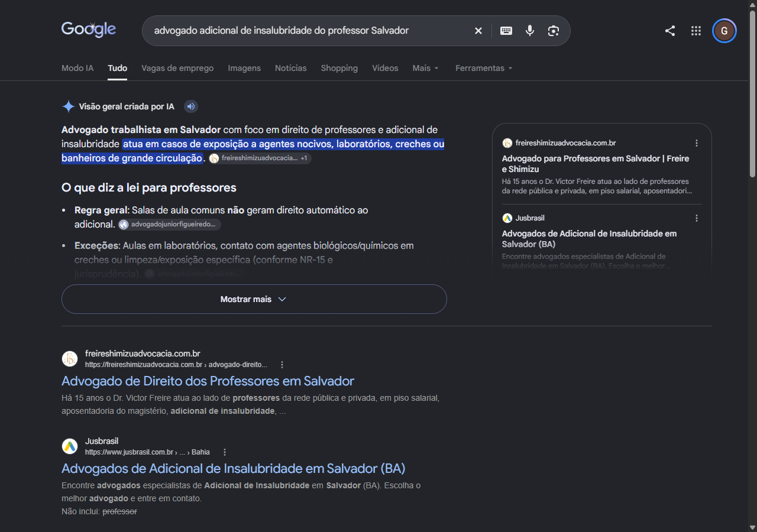Screen dimensions: 757x532
Task: Open three-dot menu beside freireshimizuadvocacia result URL
Action: click(282, 365)
